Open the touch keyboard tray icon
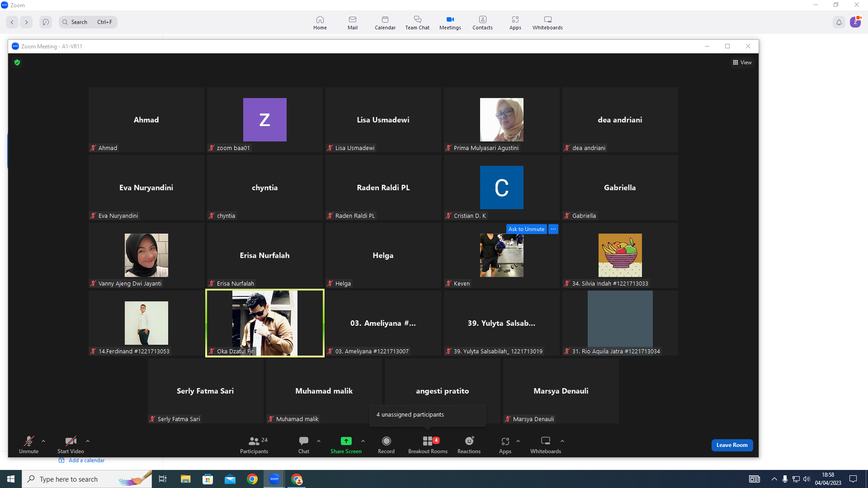Image resolution: width=868 pixels, height=488 pixels. click(755, 479)
